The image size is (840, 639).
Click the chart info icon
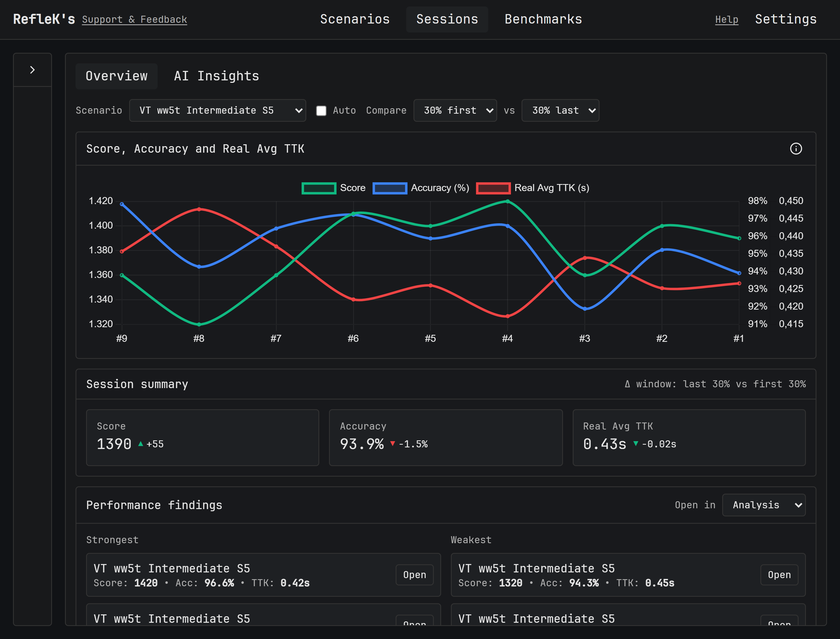(x=796, y=149)
